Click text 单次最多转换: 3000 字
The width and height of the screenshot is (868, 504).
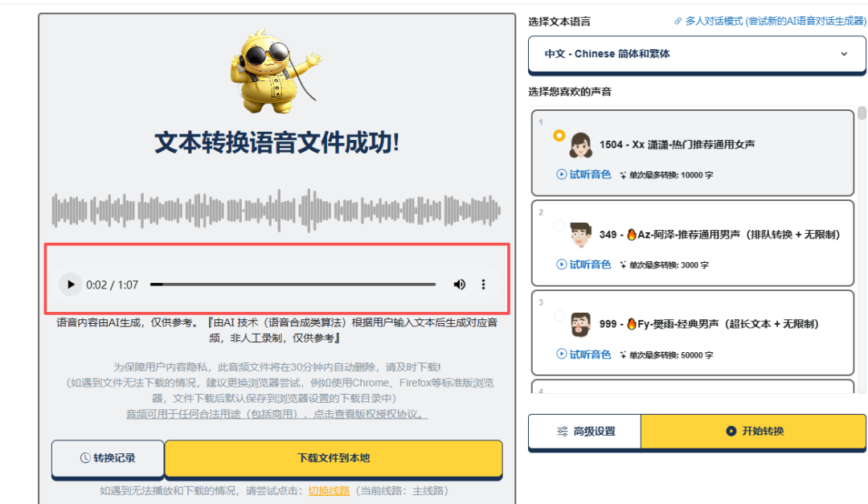pyautogui.click(x=669, y=265)
